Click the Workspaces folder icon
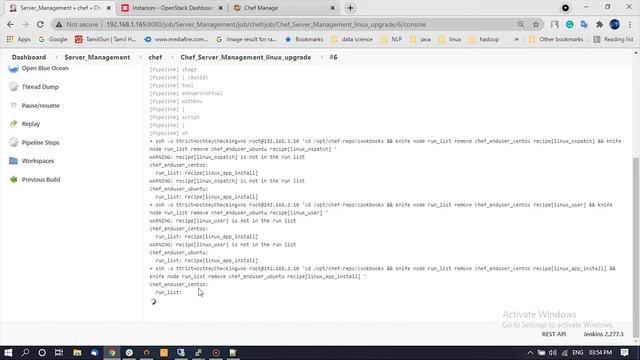 point(13,161)
